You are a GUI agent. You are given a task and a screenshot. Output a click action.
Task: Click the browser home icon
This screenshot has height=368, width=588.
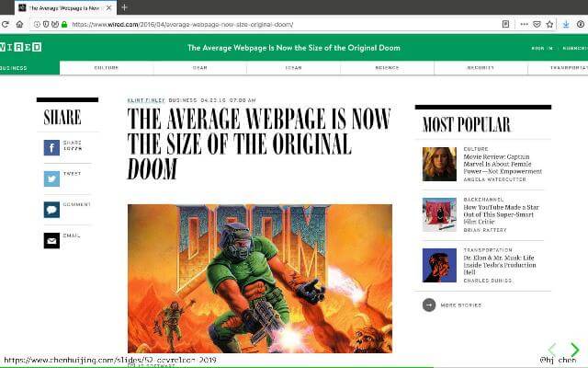coord(19,25)
